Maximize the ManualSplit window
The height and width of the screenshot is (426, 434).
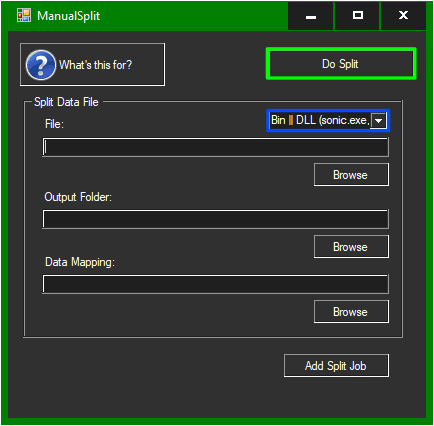pyautogui.click(x=357, y=16)
